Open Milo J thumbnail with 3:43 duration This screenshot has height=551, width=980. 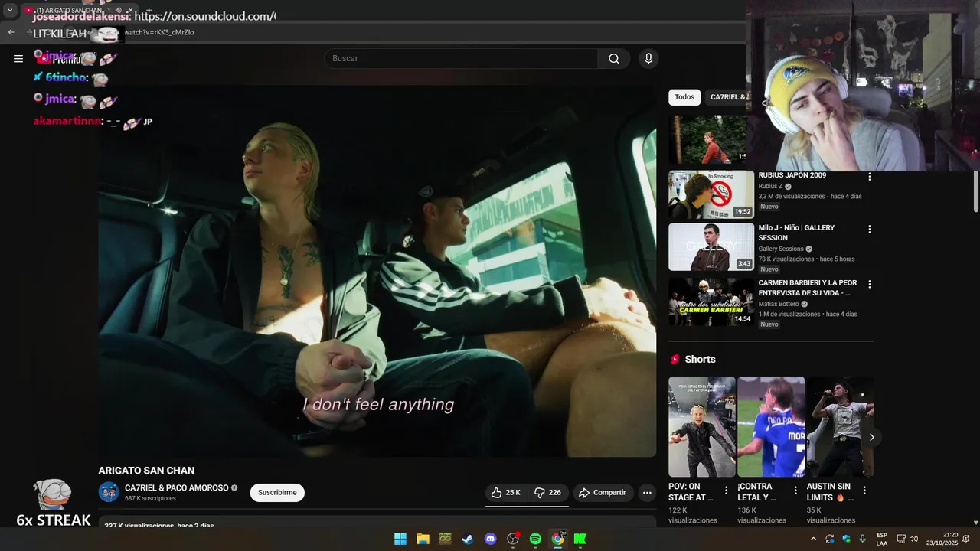point(711,246)
